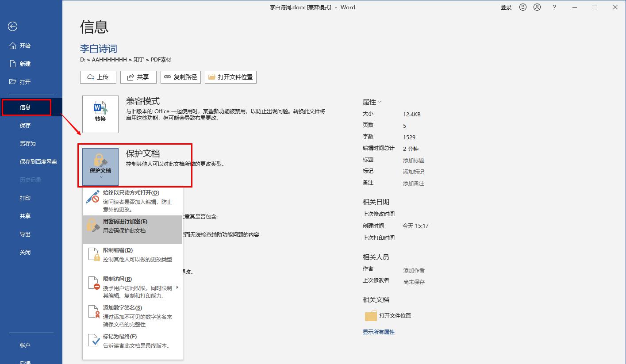Switch to the 打印 section in sidebar

click(x=25, y=198)
